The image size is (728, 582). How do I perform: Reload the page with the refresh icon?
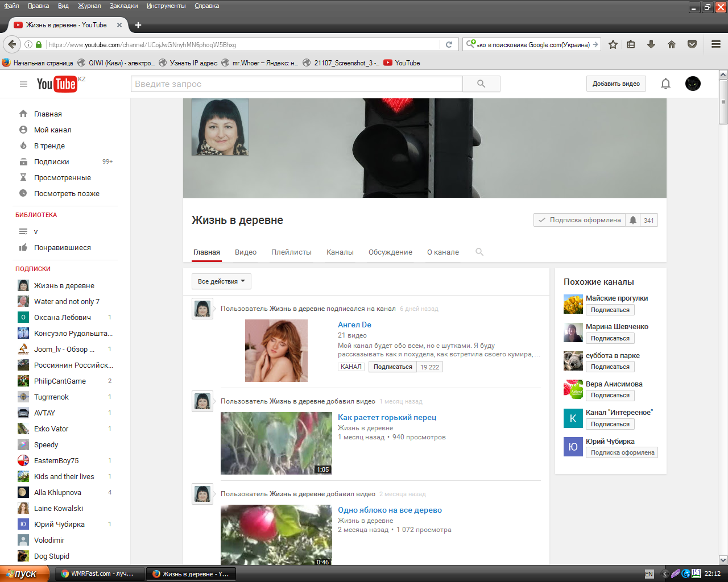point(449,44)
